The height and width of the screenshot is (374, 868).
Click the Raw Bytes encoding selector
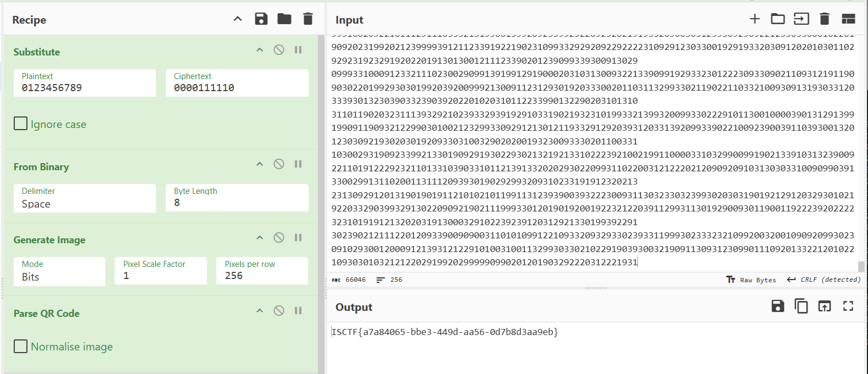[752, 280]
